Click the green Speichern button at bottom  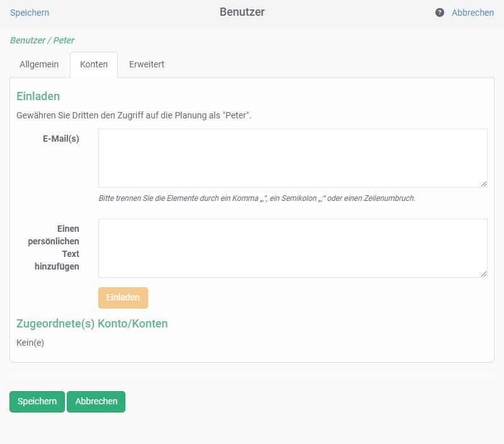click(x=37, y=401)
